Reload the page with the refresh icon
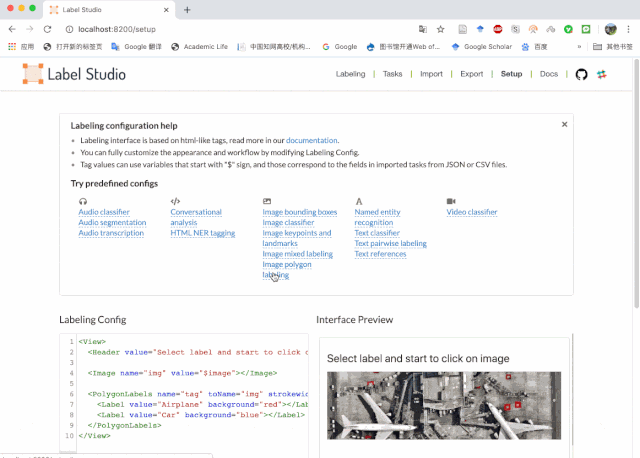 (47, 29)
